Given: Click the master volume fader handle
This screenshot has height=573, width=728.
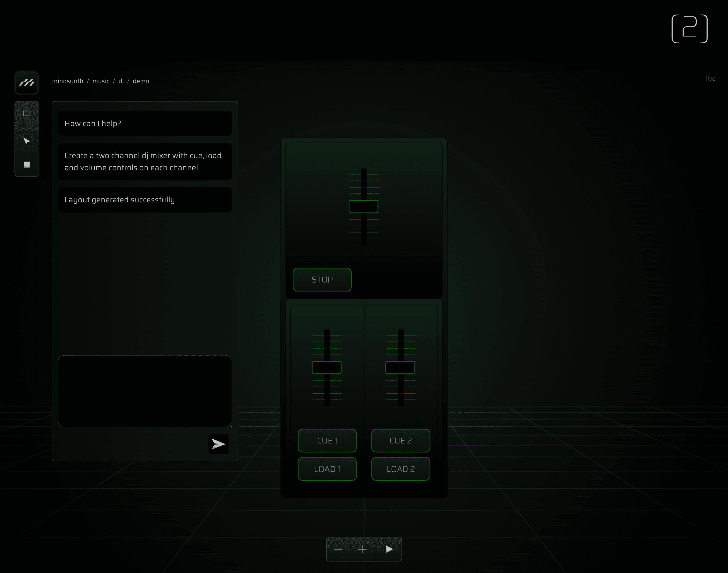Looking at the screenshot, I should 364,207.
